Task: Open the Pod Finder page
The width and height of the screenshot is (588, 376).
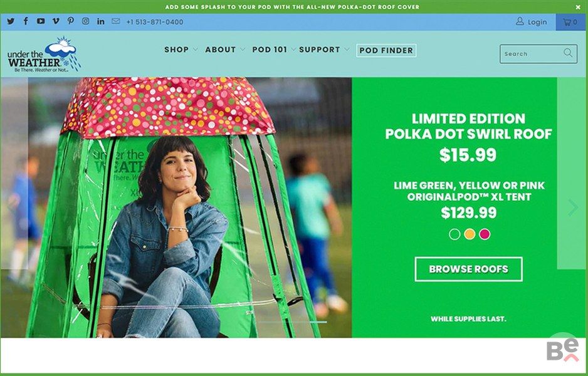Action: [x=386, y=50]
